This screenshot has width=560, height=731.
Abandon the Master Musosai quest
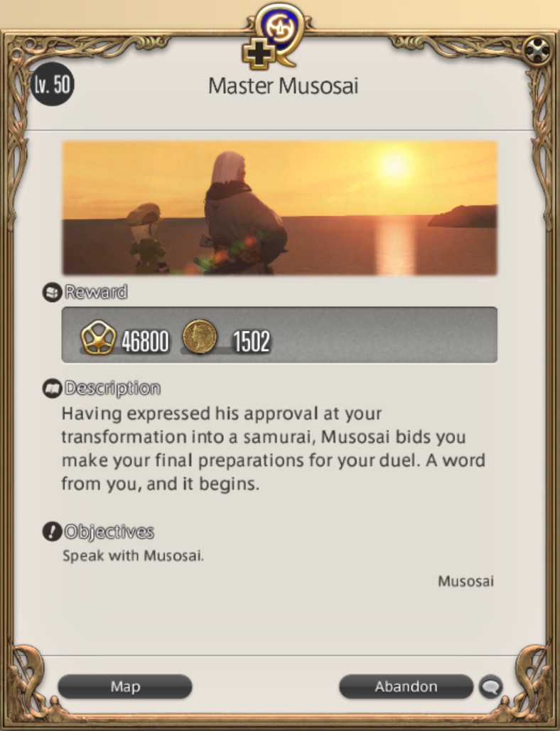click(x=406, y=686)
